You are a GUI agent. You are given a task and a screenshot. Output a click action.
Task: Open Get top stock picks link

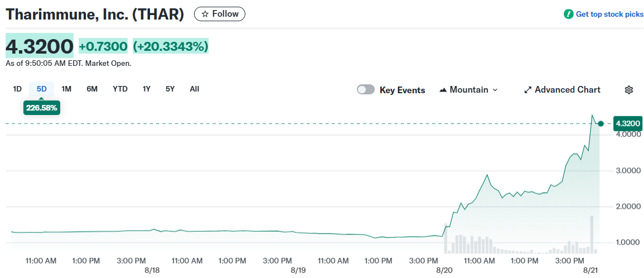coord(609,15)
